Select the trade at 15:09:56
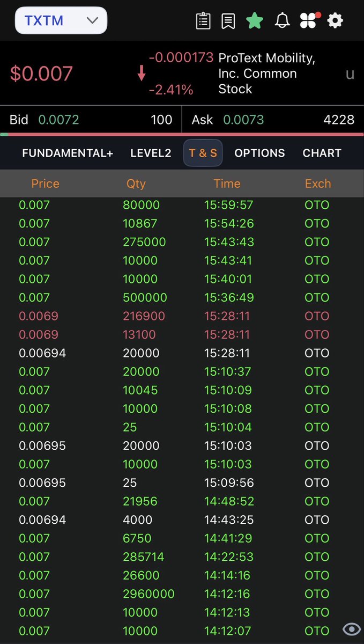The height and width of the screenshot is (644, 364). (182, 482)
